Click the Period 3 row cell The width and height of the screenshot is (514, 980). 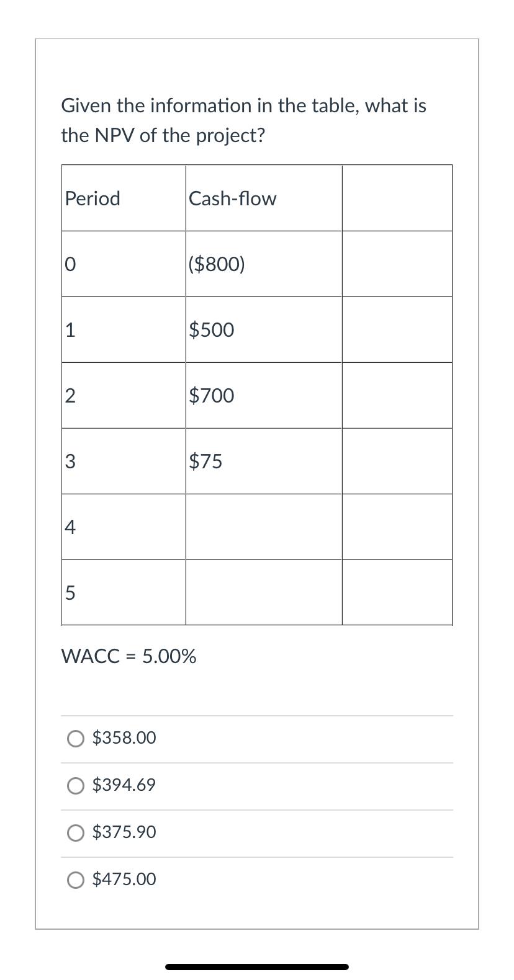click(x=123, y=461)
